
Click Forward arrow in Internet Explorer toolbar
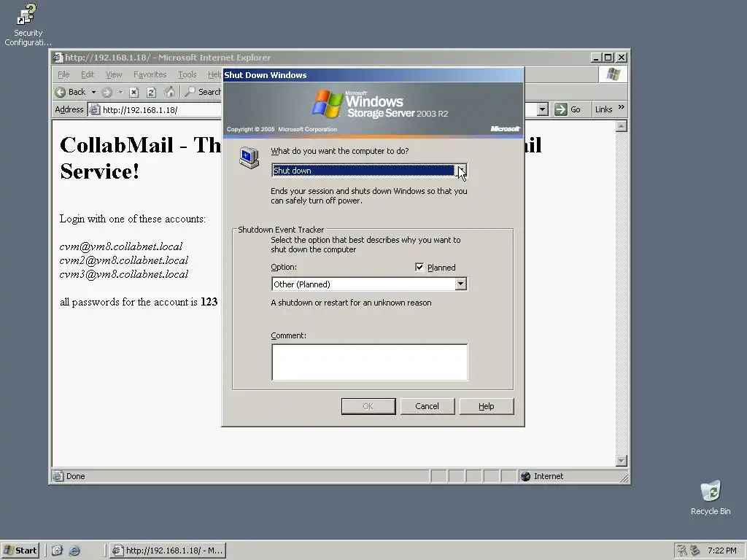coord(107,92)
